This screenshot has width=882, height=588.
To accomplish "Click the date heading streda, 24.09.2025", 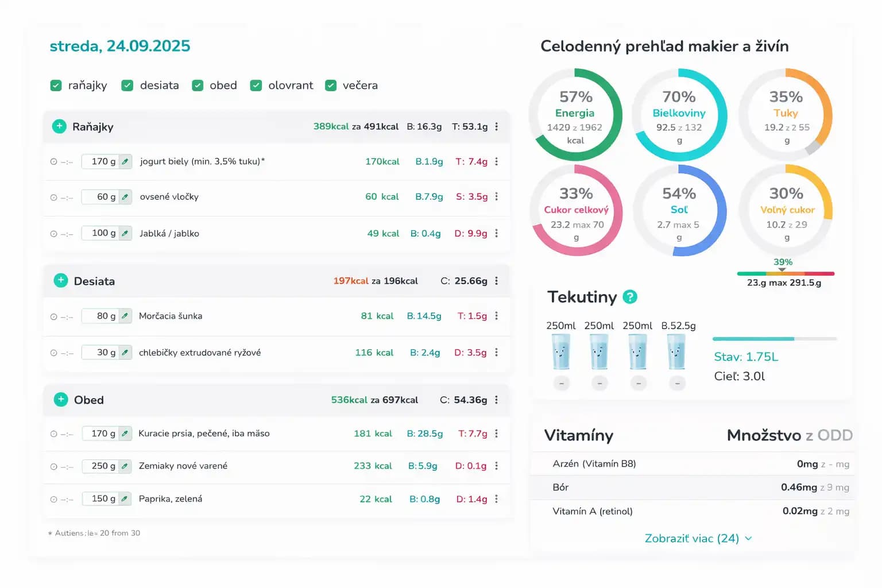I will coord(120,46).
